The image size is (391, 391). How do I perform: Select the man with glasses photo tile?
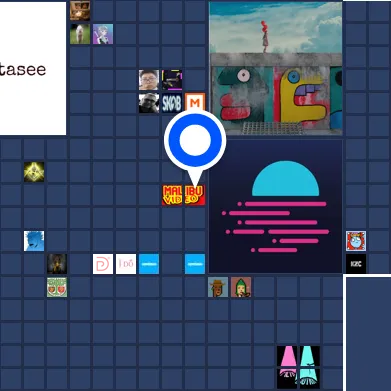[149, 80]
